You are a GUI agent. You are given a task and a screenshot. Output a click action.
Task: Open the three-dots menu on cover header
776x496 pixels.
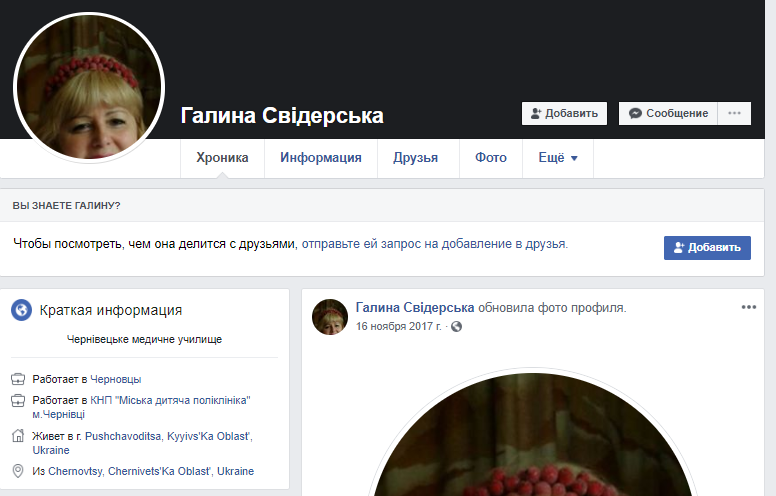coord(734,114)
